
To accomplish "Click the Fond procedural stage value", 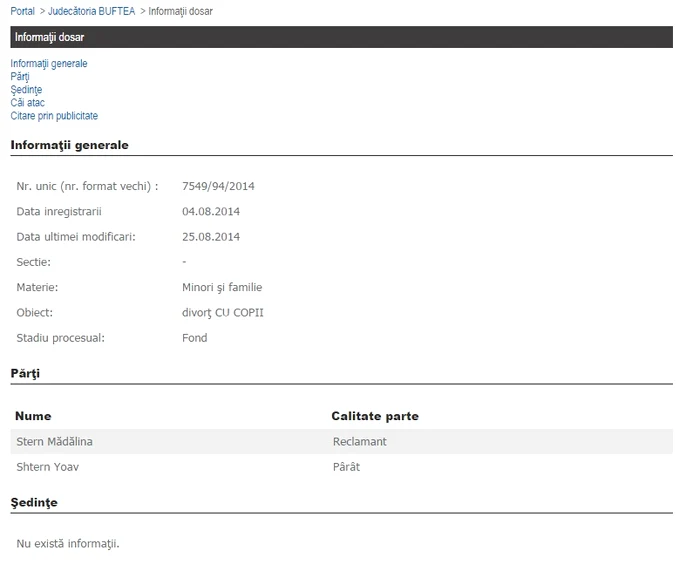I will pyautogui.click(x=195, y=338).
